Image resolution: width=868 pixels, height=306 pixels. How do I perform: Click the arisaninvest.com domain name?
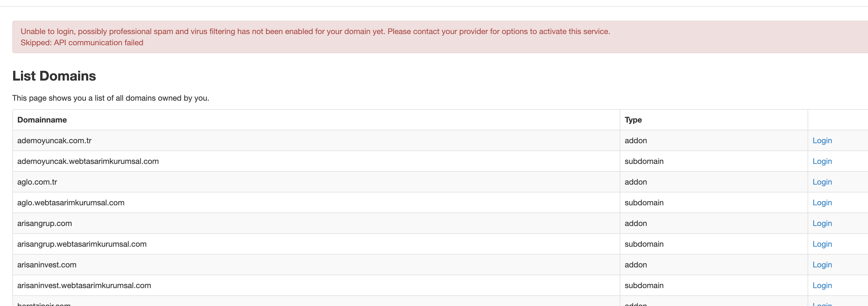[47, 265]
